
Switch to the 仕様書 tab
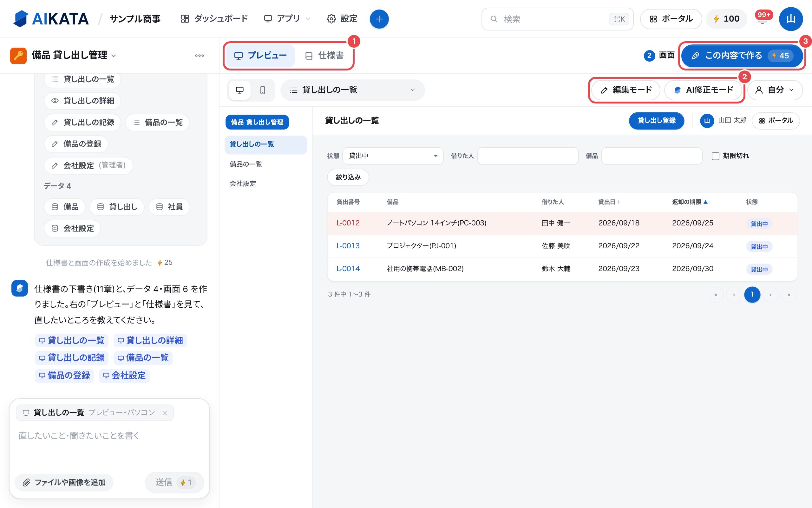(x=324, y=56)
